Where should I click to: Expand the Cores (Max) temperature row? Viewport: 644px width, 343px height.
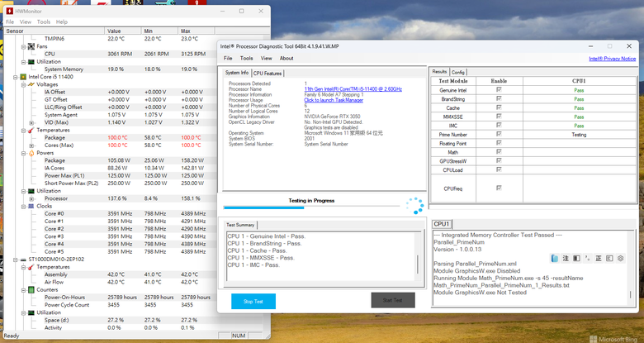(31, 145)
